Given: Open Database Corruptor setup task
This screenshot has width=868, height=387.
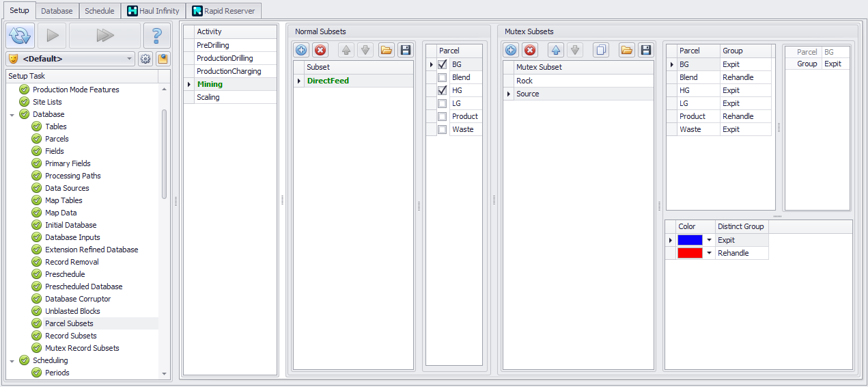Looking at the screenshot, I should pyautogui.click(x=78, y=299).
